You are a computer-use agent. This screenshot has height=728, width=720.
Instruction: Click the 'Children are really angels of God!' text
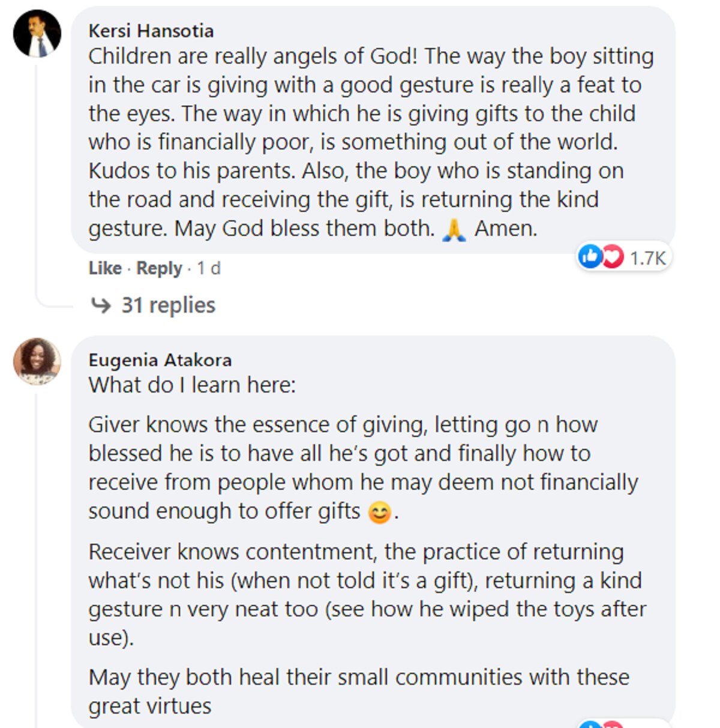[252, 56]
